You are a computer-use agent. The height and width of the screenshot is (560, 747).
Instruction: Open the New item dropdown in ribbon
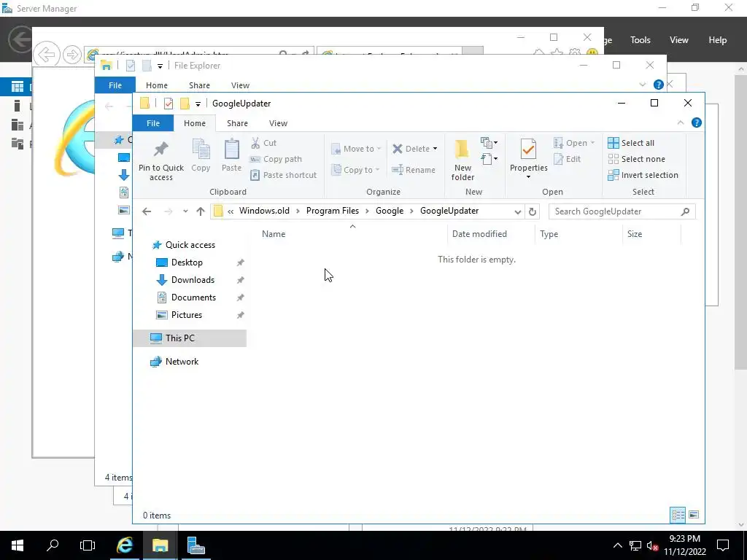tap(489, 142)
